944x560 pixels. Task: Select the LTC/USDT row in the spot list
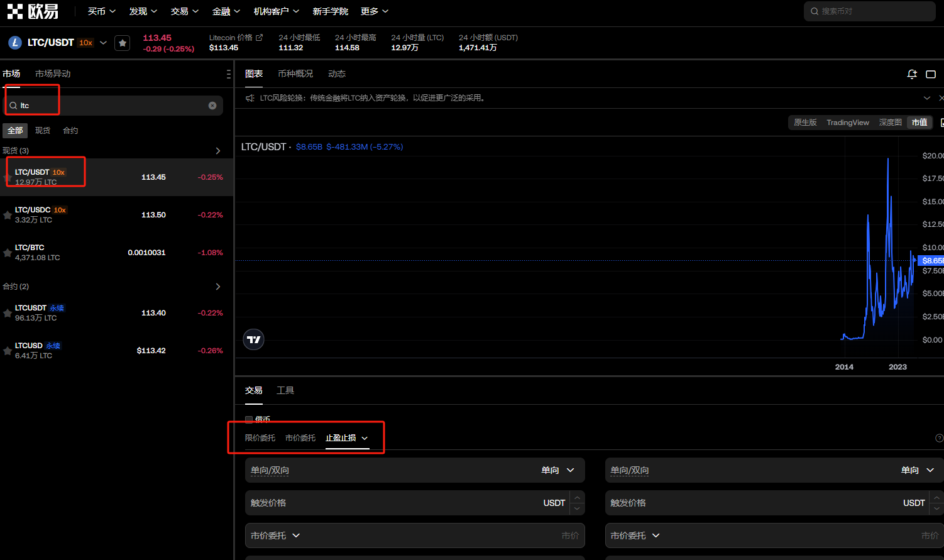(x=116, y=177)
